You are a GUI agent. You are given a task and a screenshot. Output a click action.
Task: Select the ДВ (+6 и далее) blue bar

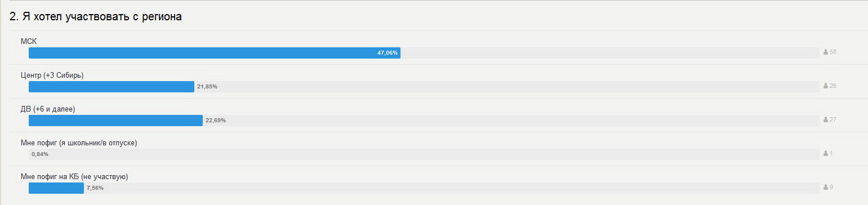[115, 121]
